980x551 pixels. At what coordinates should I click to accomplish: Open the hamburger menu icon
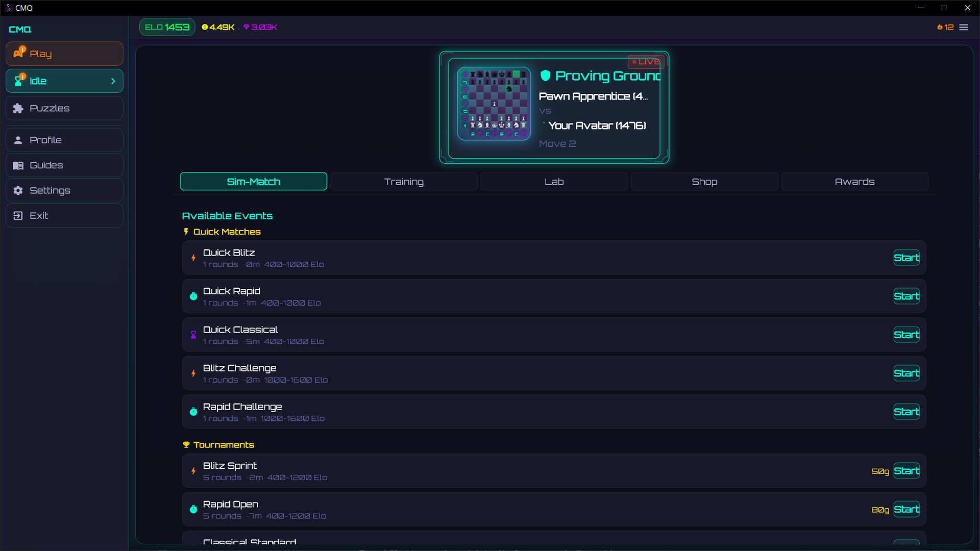964,28
